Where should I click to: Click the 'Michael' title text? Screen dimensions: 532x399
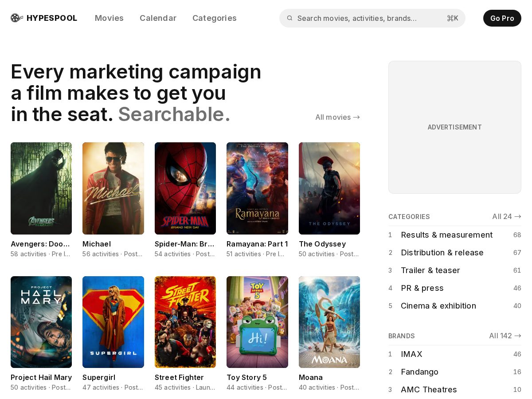click(97, 244)
